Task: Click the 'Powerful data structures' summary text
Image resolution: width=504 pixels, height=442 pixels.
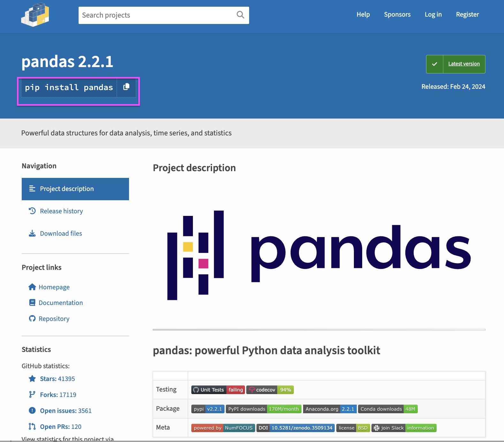Action: coord(126,133)
